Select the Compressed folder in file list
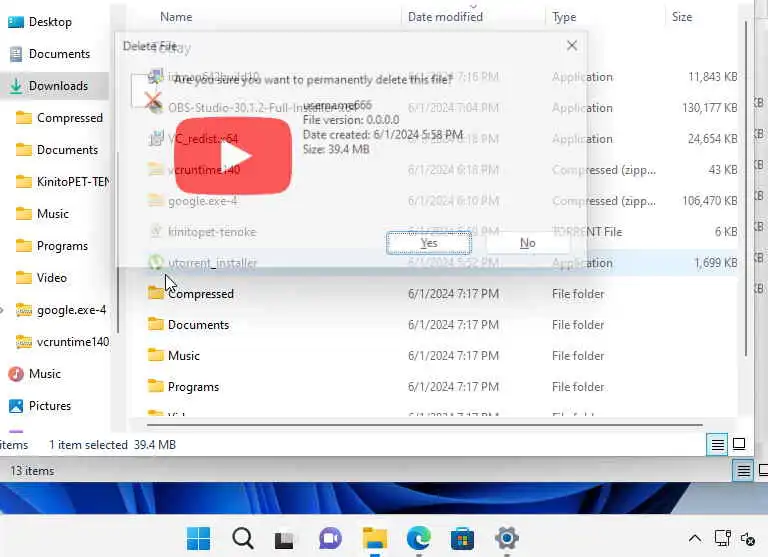768x557 pixels. click(201, 294)
